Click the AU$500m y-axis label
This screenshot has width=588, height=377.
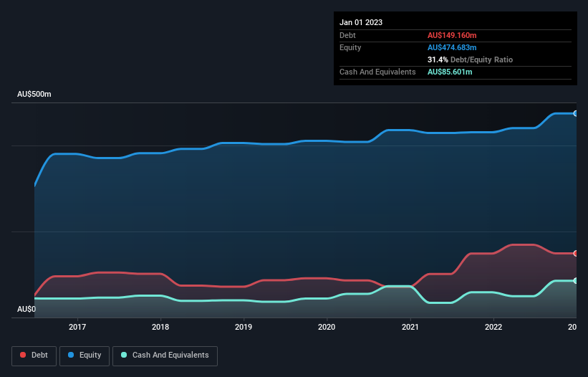click(x=34, y=94)
